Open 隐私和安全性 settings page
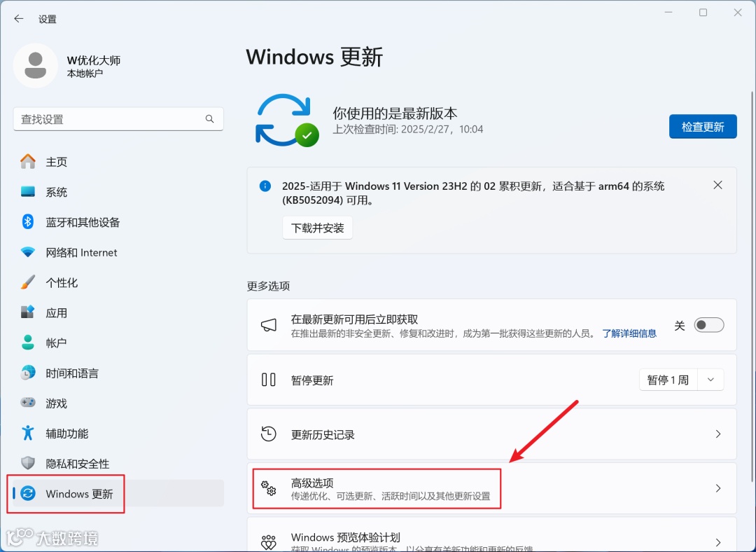Screen dimensions: 756x552 tap(118, 463)
